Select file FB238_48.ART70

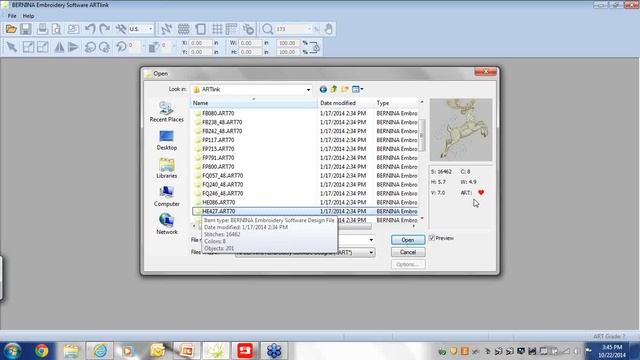tap(222, 122)
